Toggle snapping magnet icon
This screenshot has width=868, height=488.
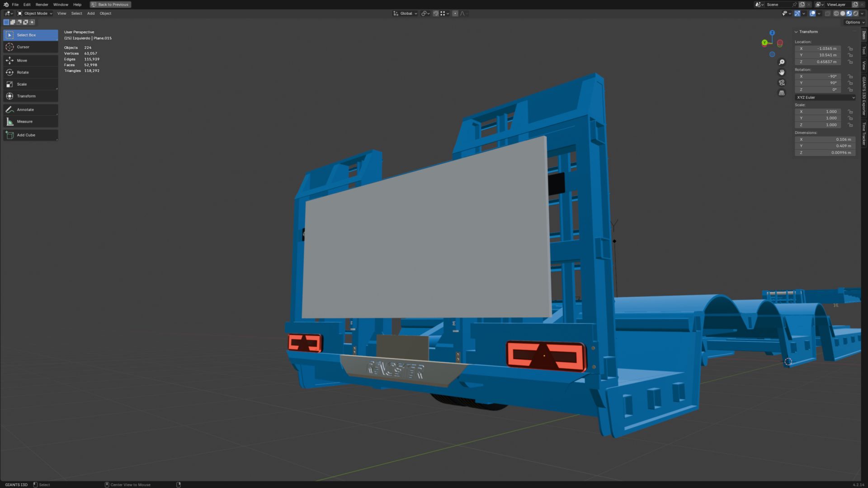(436, 14)
